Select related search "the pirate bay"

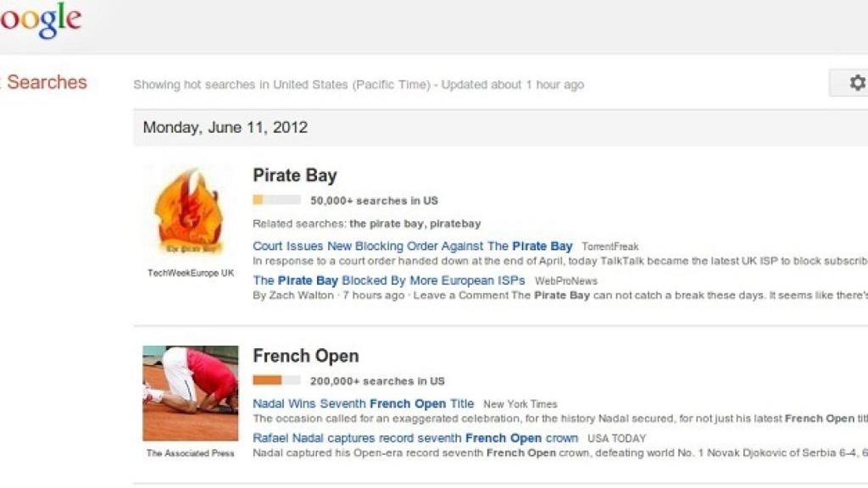pos(386,224)
